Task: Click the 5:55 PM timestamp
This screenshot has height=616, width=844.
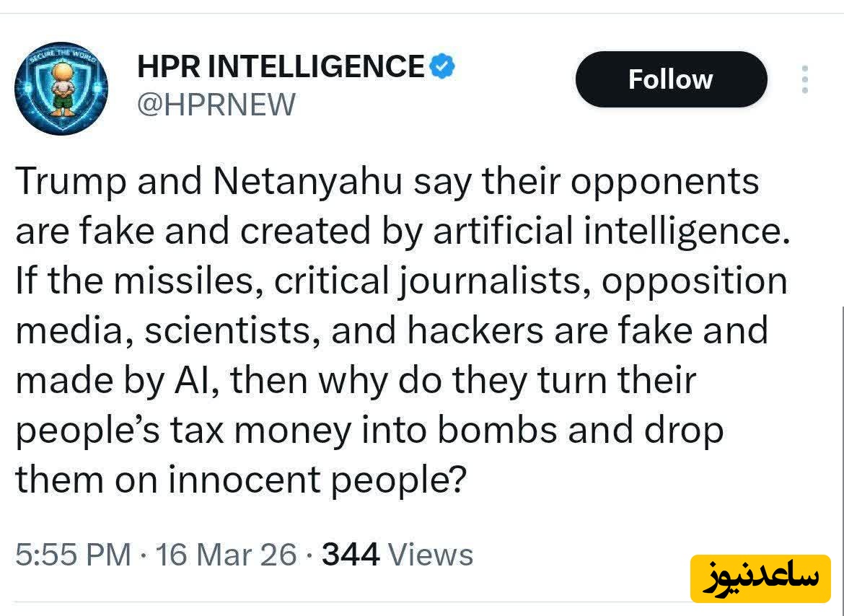Action: (x=73, y=554)
